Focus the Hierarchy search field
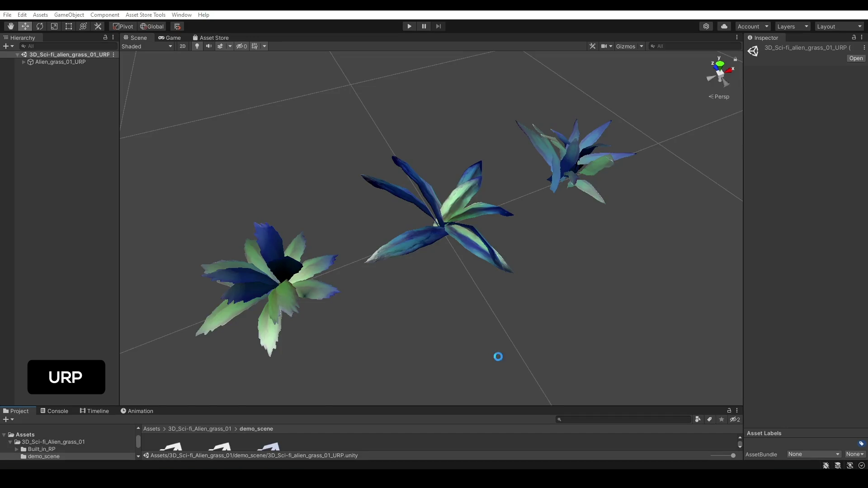This screenshot has height=488, width=868. click(68, 46)
